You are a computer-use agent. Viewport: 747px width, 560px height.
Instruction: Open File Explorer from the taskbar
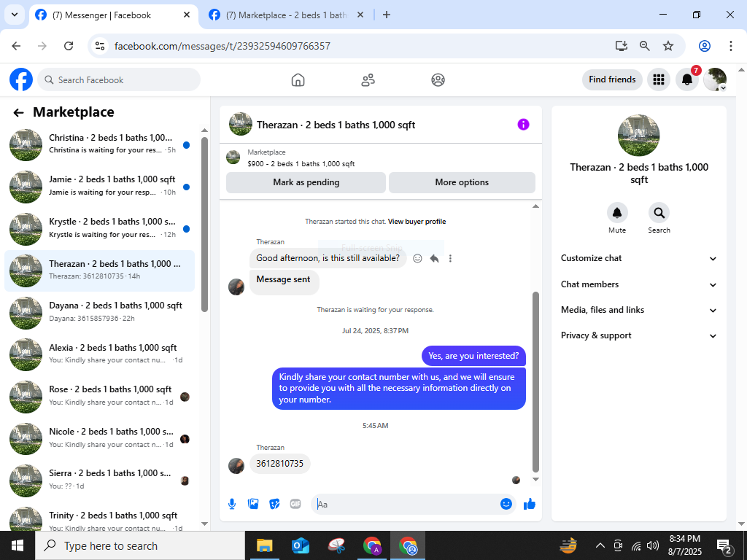coord(264,545)
